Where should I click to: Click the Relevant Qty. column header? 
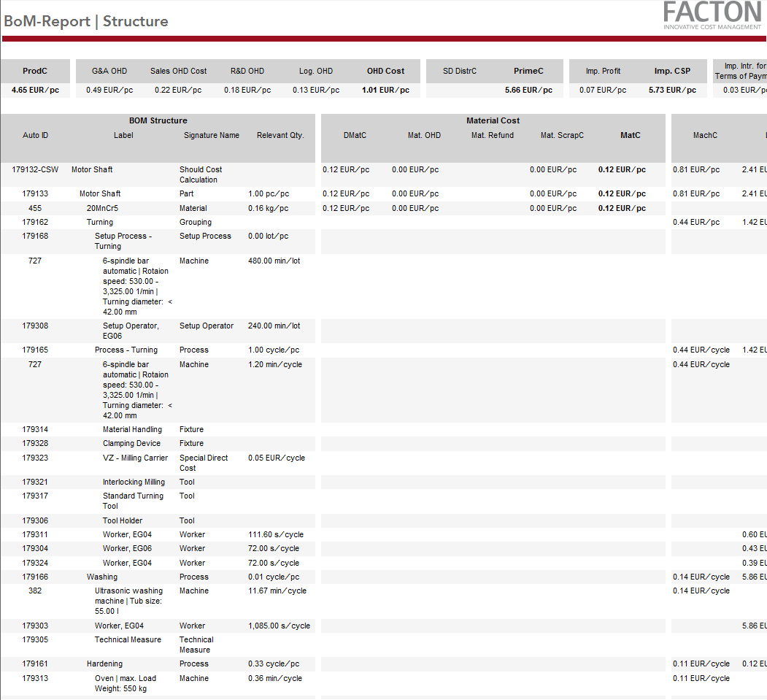(280, 135)
